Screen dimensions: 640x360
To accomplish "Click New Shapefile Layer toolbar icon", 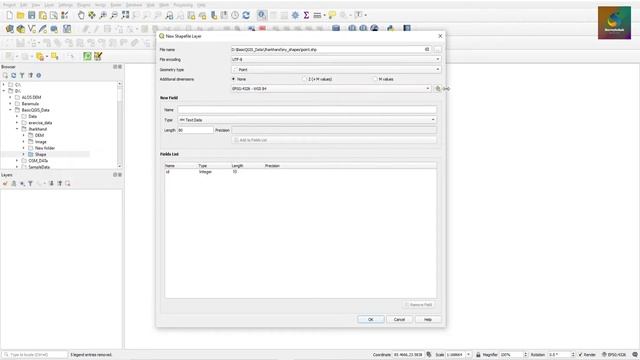I will 32,29.
